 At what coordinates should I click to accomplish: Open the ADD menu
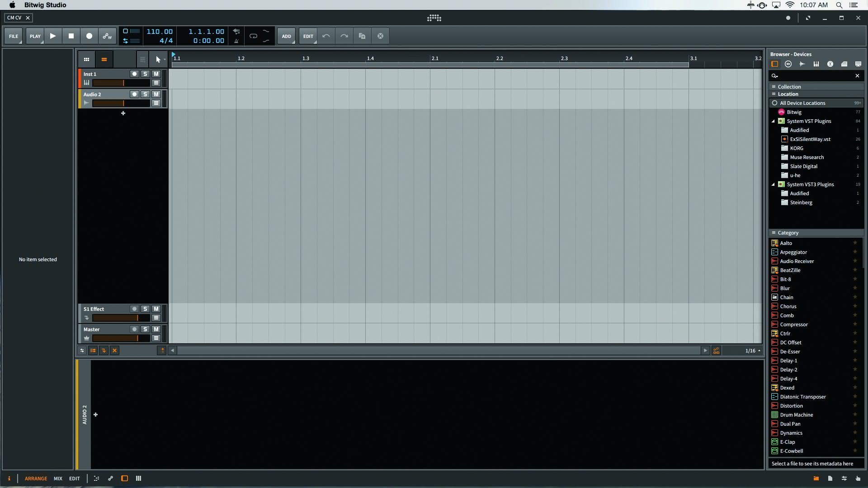pyautogui.click(x=287, y=36)
